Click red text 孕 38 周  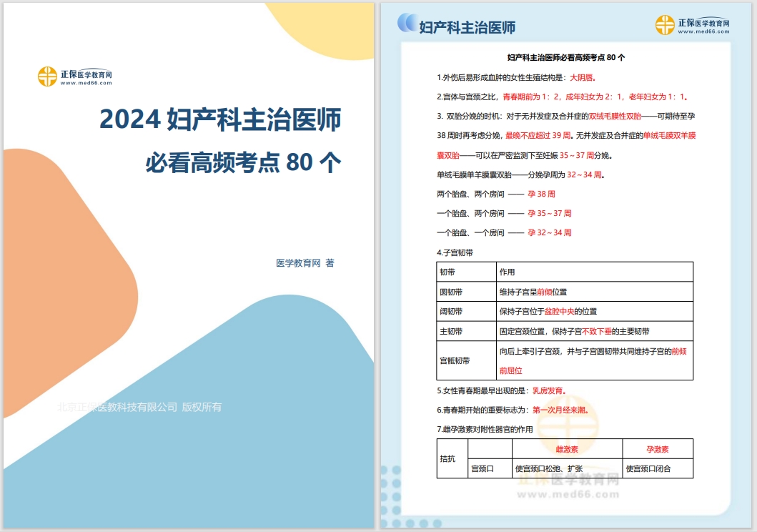point(541,194)
